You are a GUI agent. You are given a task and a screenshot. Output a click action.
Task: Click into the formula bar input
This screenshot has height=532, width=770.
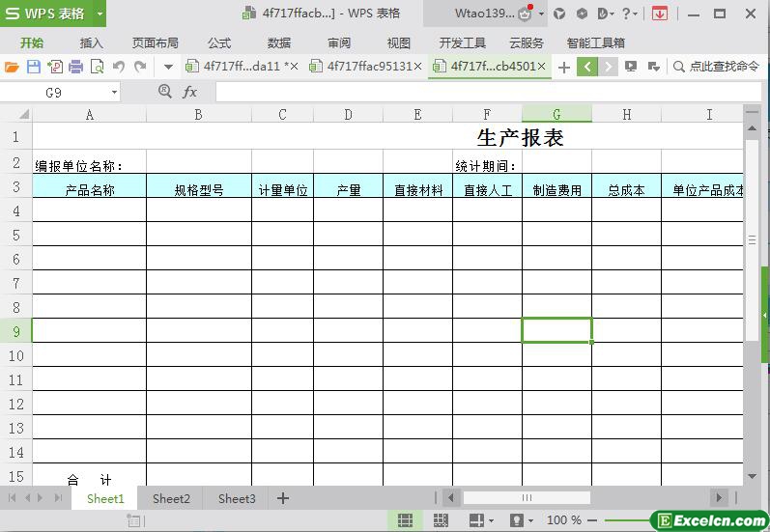point(488,93)
